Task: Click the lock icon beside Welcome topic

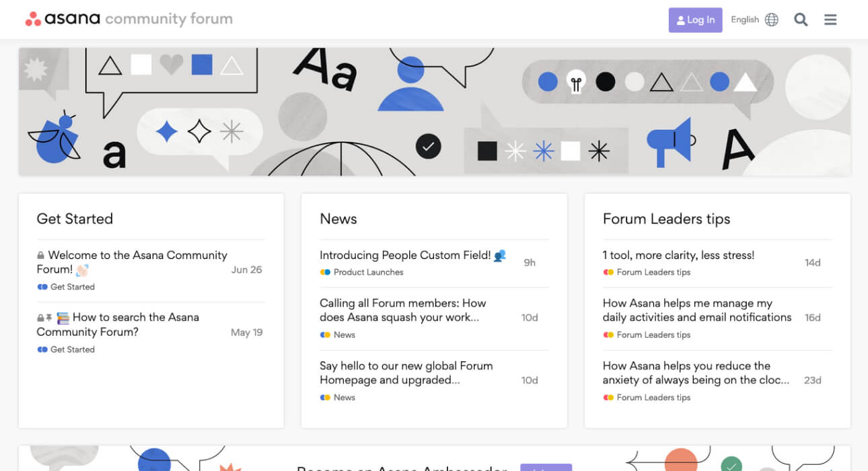Action: point(40,256)
